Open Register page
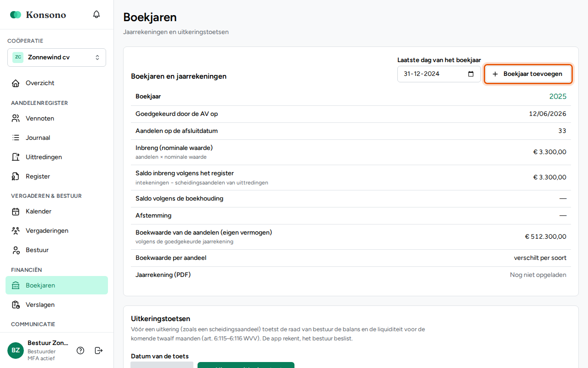This screenshot has height=368, width=588. pos(57,177)
